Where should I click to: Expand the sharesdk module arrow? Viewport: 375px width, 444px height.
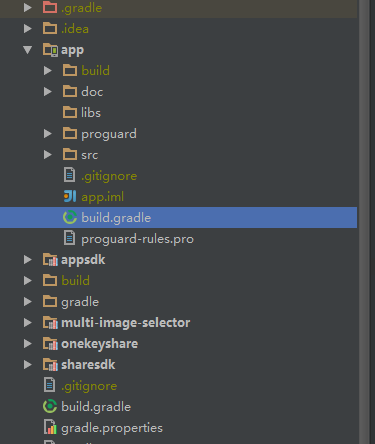click(28, 365)
